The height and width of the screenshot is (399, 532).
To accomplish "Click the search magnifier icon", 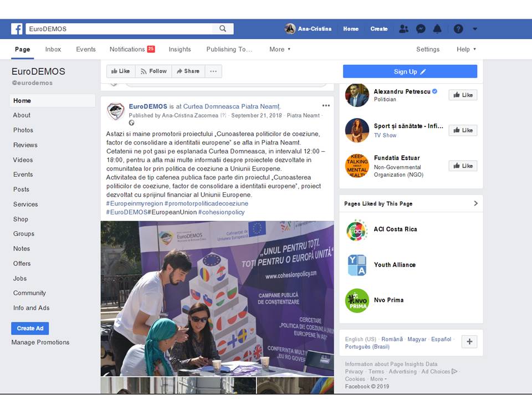I will tap(223, 29).
